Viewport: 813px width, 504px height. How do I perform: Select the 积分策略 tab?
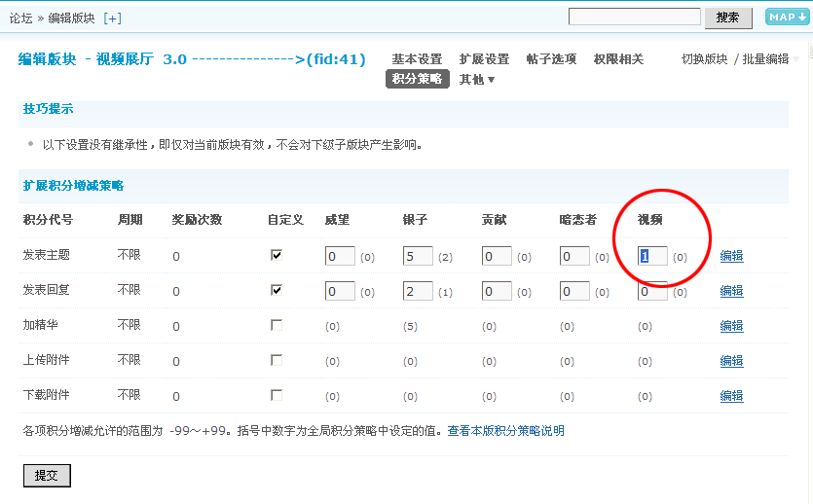[418, 79]
